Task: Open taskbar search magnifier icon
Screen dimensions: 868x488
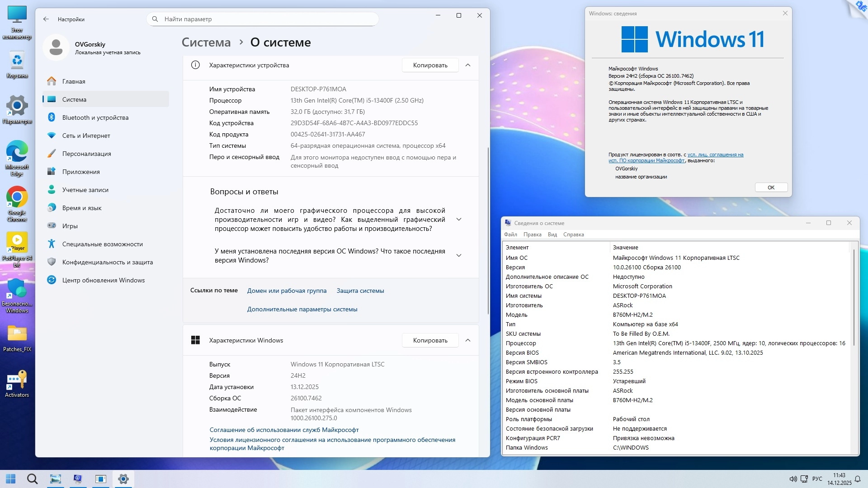Action: point(32,479)
